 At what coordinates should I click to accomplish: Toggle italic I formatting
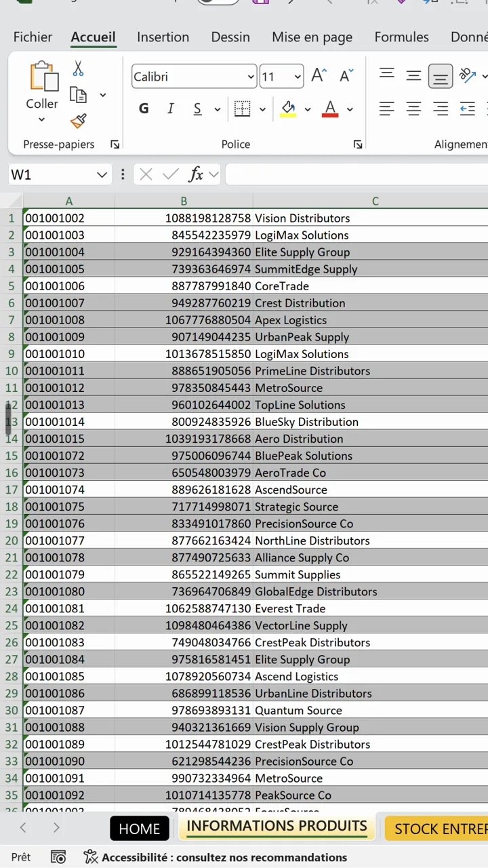pyautogui.click(x=170, y=108)
